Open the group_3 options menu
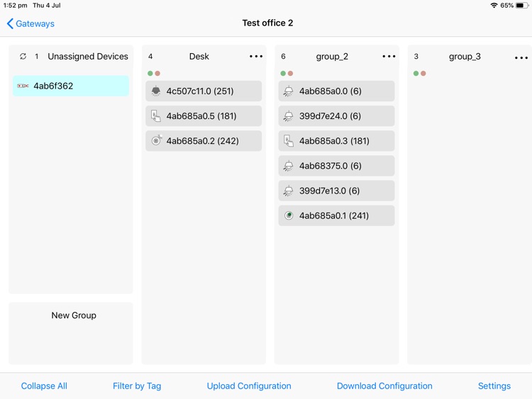 (521, 57)
